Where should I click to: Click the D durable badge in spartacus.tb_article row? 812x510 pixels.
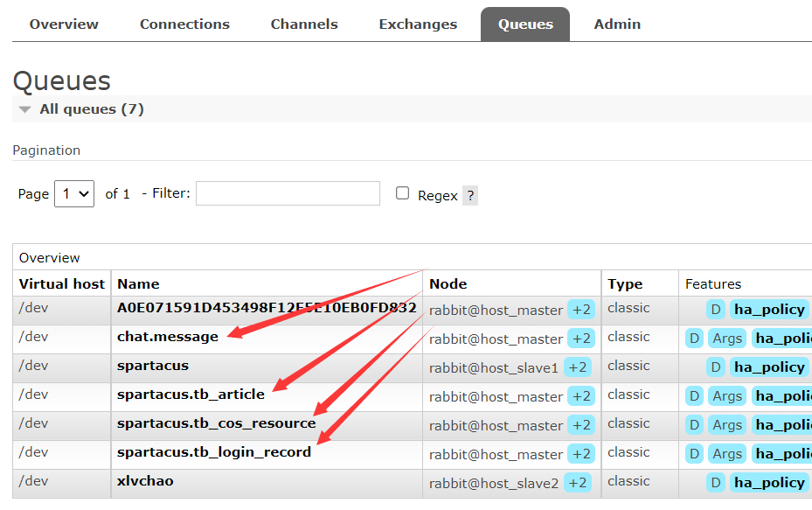click(695, 396)
